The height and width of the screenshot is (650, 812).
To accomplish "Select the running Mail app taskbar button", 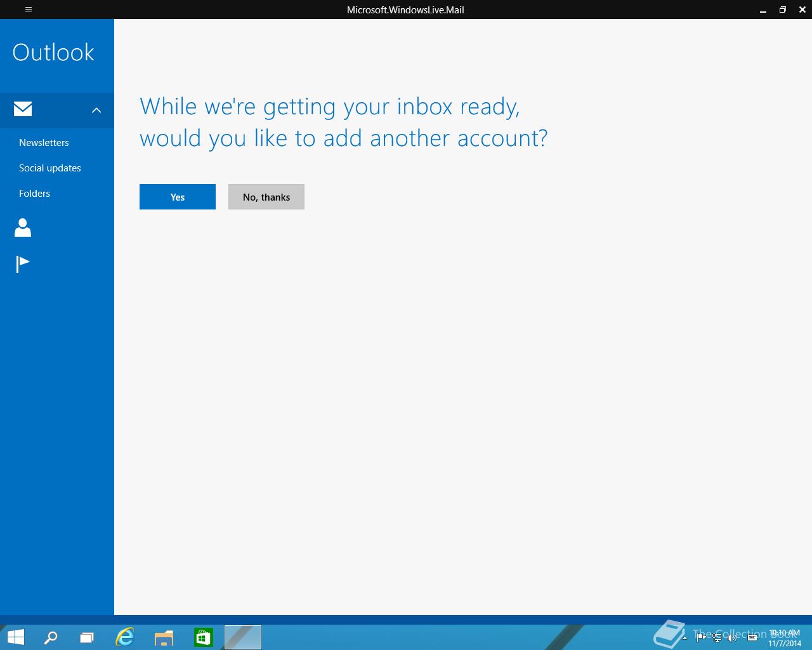I will click(x=243, y=637).
